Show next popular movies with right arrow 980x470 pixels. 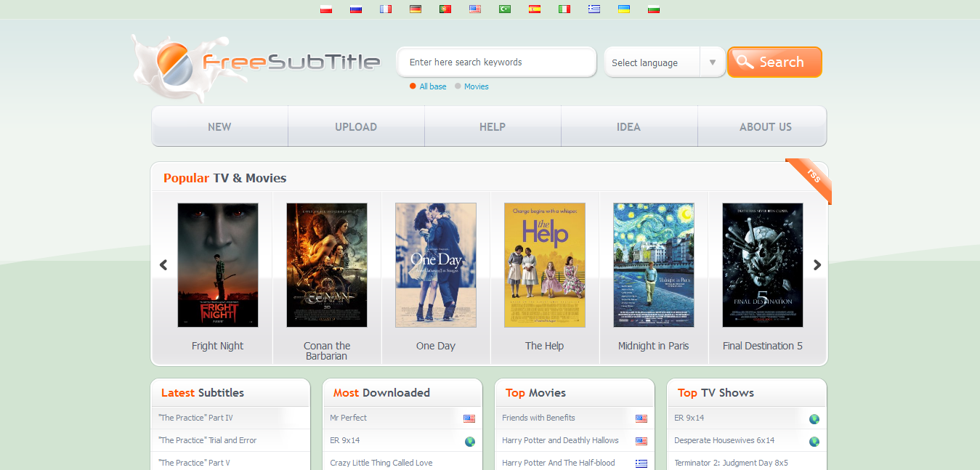coord(817,265)
